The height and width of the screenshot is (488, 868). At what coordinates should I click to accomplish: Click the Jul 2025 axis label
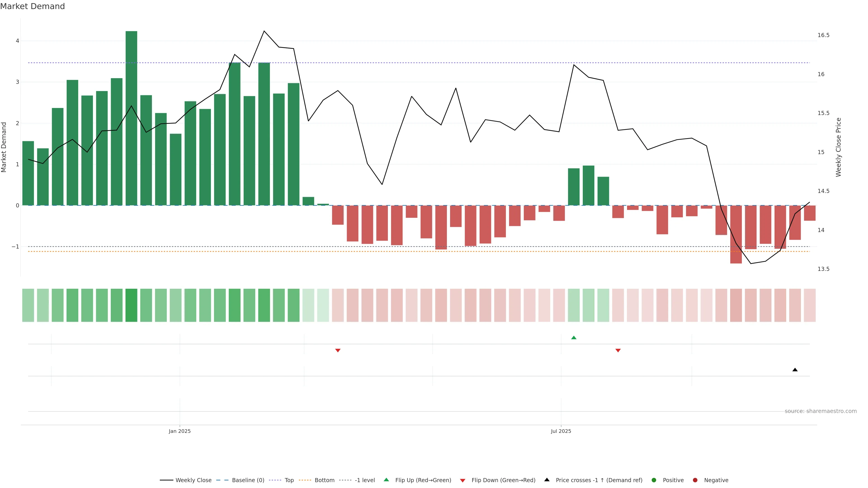[561, 431]
